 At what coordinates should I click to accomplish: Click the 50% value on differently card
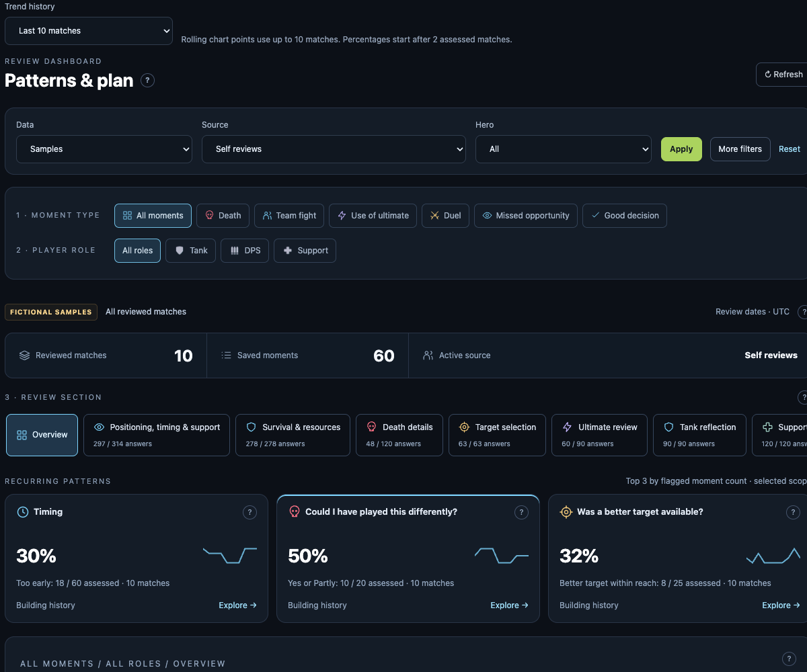point(308,556)
